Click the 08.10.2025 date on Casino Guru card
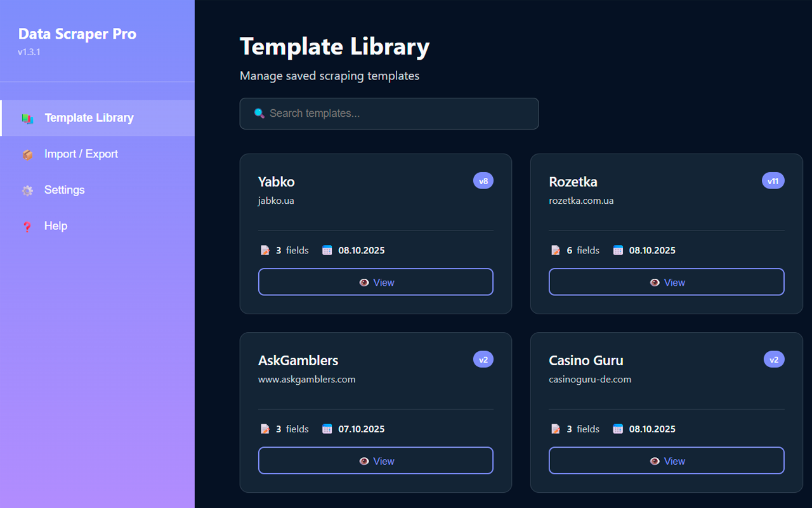Image resolution: width=812 pixels, height=508 pixels. click(x=652, y=429)
